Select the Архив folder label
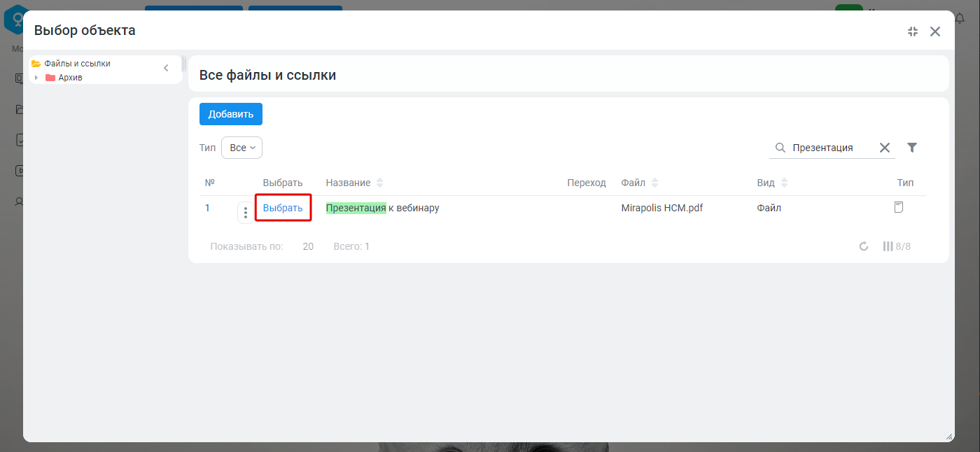Image resolution: width=980 pixels, height=452 pixels. 71,78
